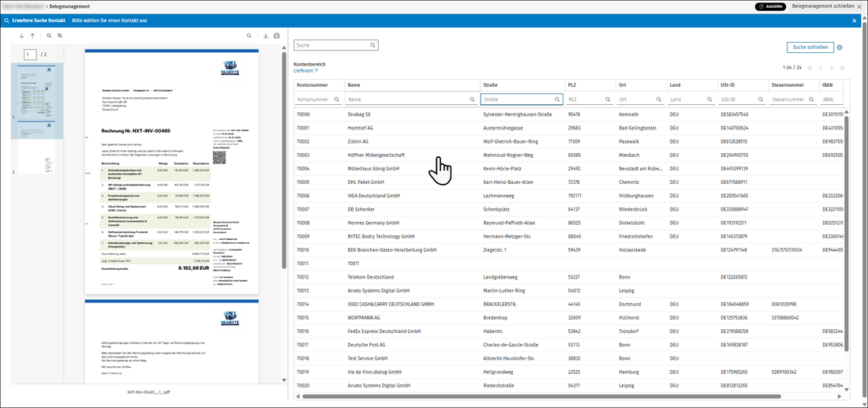
Task: Focus the IBAN column filter field
Action: [832, 99]
